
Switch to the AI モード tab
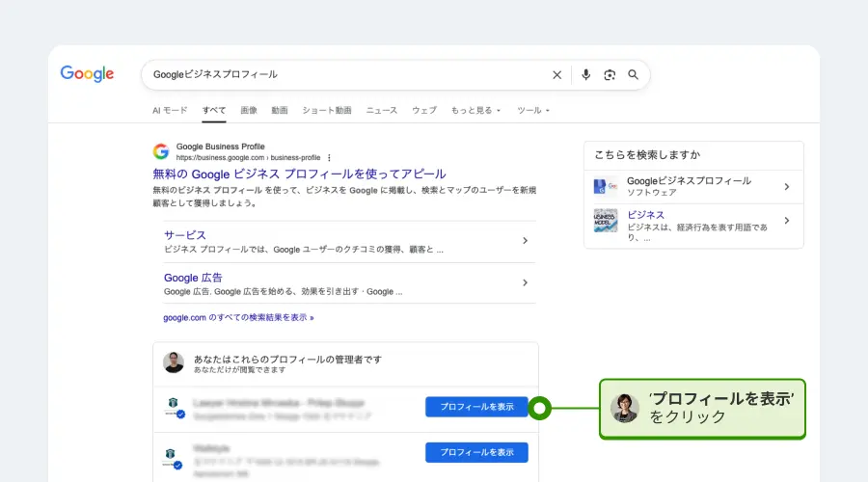(x=170, y=110)
